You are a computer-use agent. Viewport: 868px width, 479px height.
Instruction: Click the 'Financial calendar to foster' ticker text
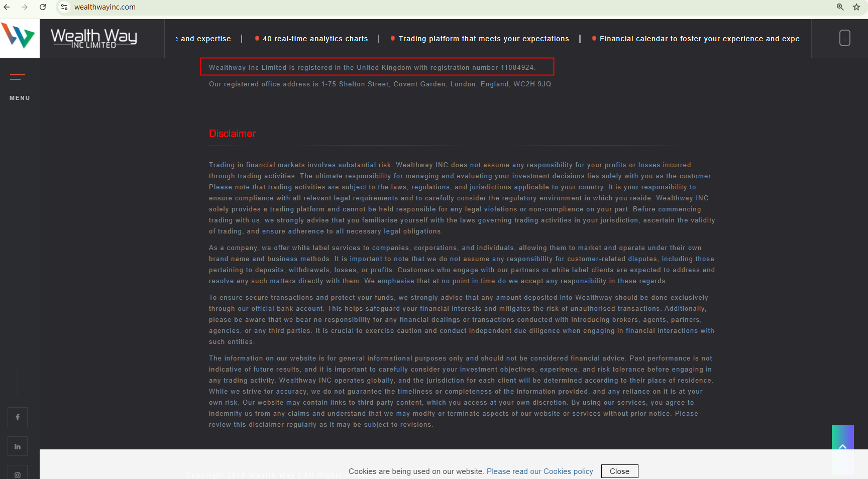click(x=699, y=39)
